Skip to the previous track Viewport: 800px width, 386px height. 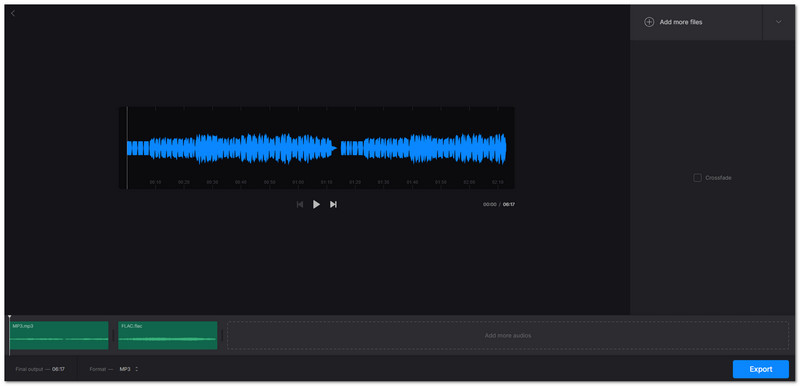pos(300,204)
